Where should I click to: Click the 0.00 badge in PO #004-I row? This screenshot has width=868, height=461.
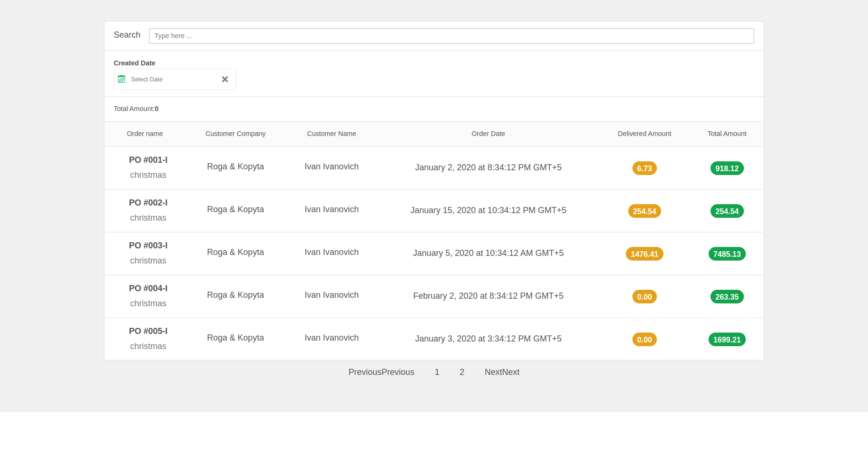point(645,297)
